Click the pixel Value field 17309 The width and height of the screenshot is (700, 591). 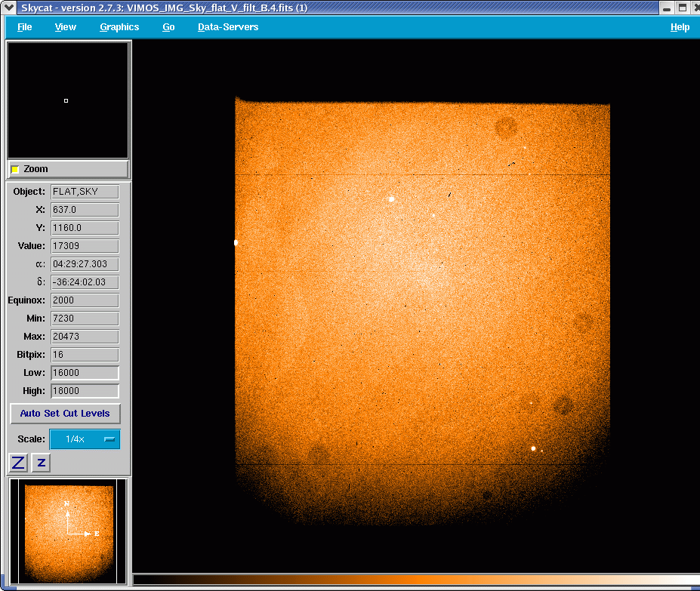click(x=85, y=246)
